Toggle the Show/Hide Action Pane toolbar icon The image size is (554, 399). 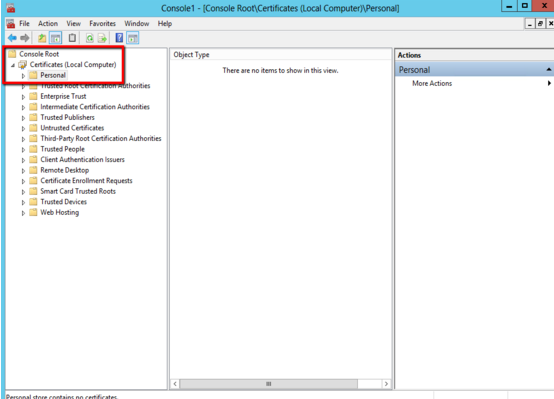point(133,38)
